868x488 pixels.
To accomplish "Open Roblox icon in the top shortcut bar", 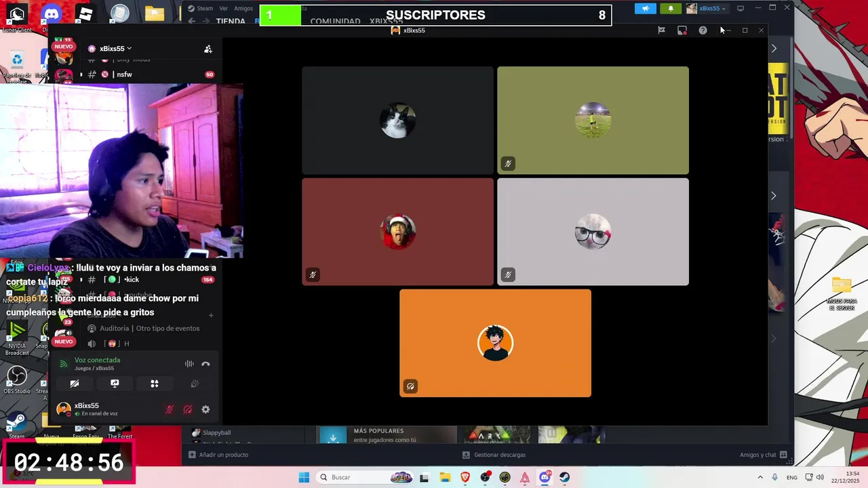I will click(85, 14).
